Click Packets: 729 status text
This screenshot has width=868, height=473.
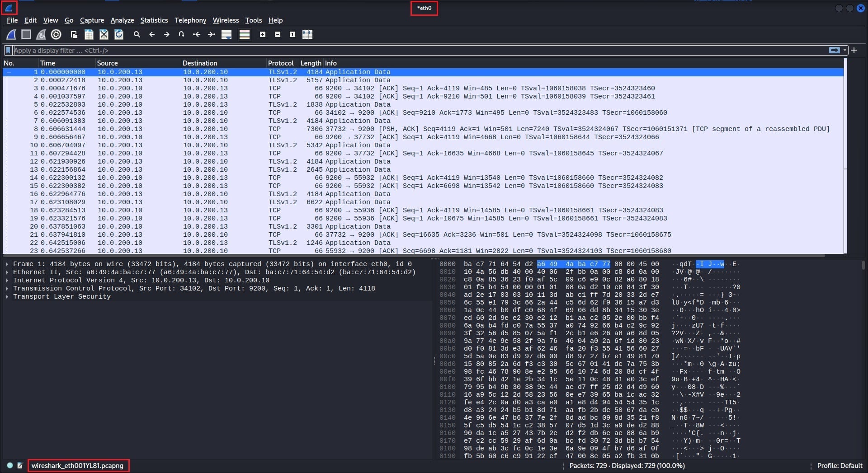(x=588, y=465)
